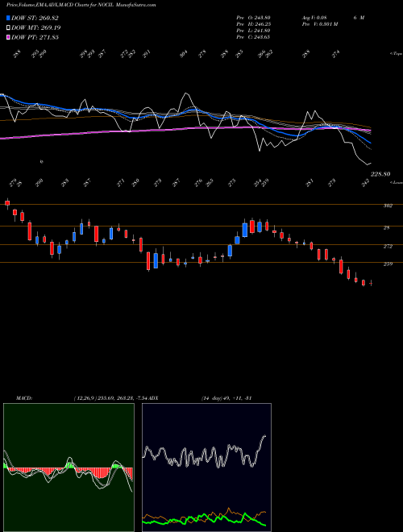The width and height of the screenshot is (403, 532).
Task: Click the 228.80 price label
Action: (x=380, y=174)
